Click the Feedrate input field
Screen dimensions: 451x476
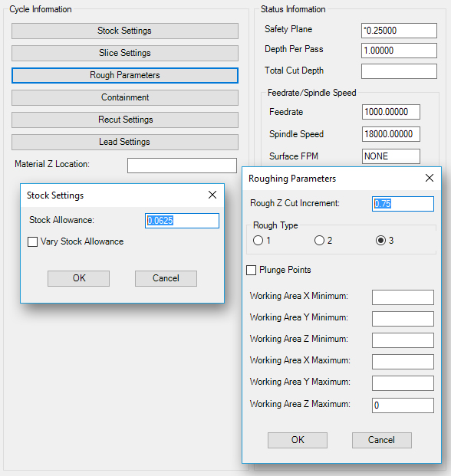pos(391,112)
